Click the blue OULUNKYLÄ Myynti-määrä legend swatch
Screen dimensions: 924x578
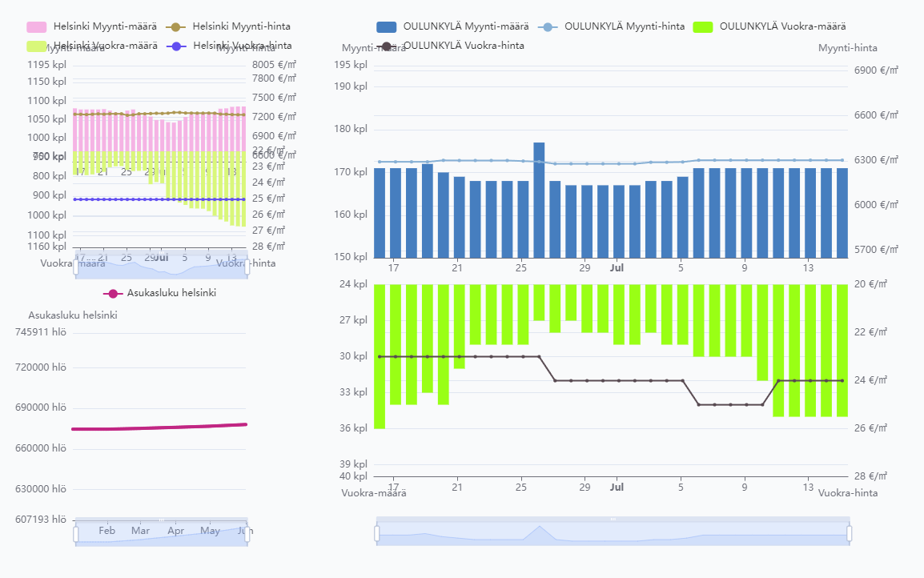click(387, 27)
